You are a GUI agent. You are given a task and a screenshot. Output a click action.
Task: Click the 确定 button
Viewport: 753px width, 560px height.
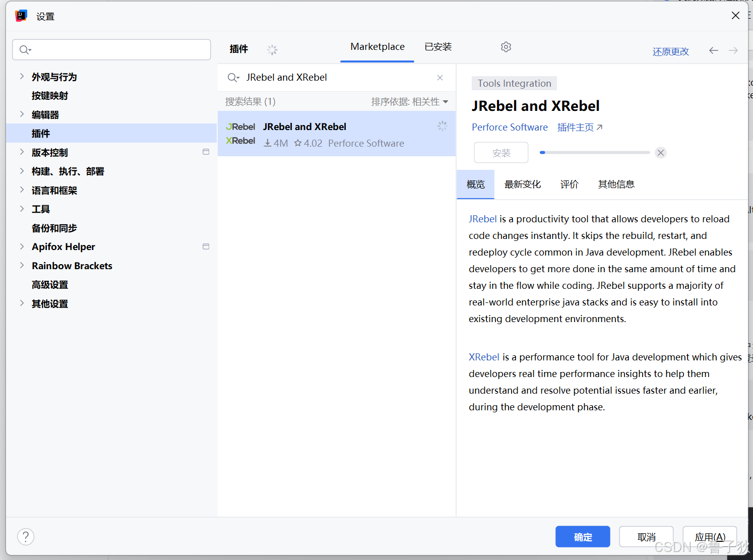click(x=583, y=537)
